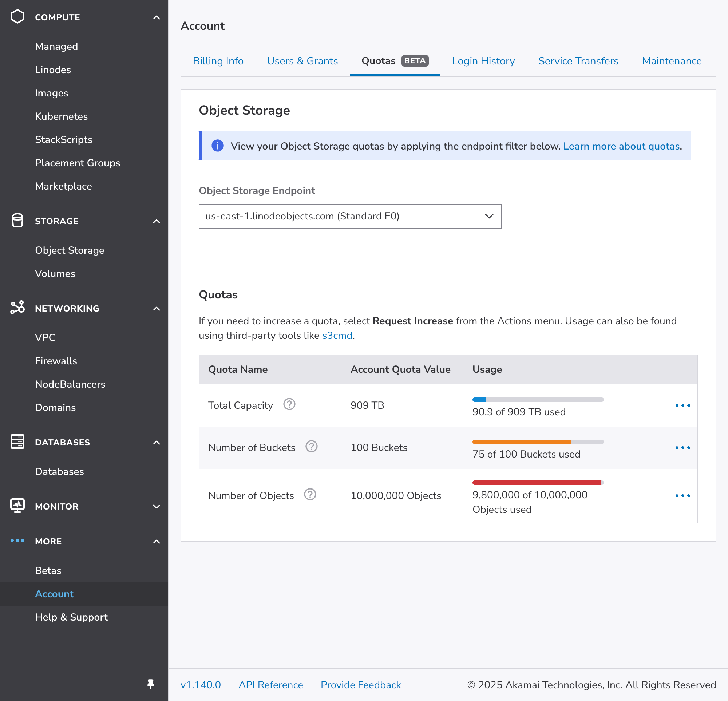Open the Object Storage Endpoint dropdown
The height and width of the screenshot is (701, 728).
(349, 216)
